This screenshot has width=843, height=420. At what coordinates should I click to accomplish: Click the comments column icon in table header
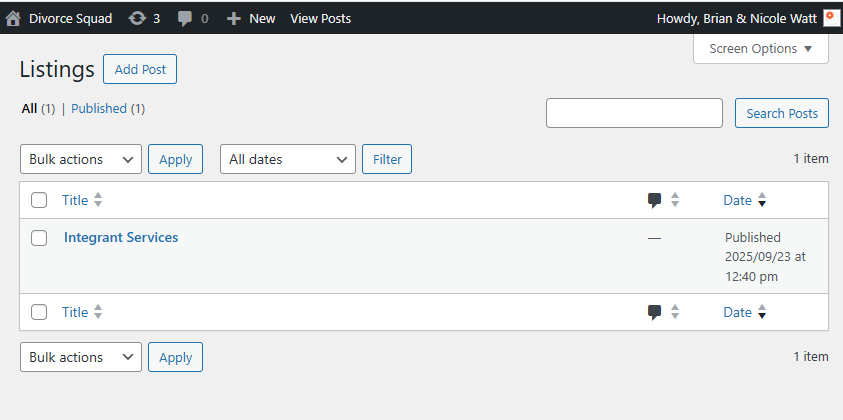click(655, 200)
